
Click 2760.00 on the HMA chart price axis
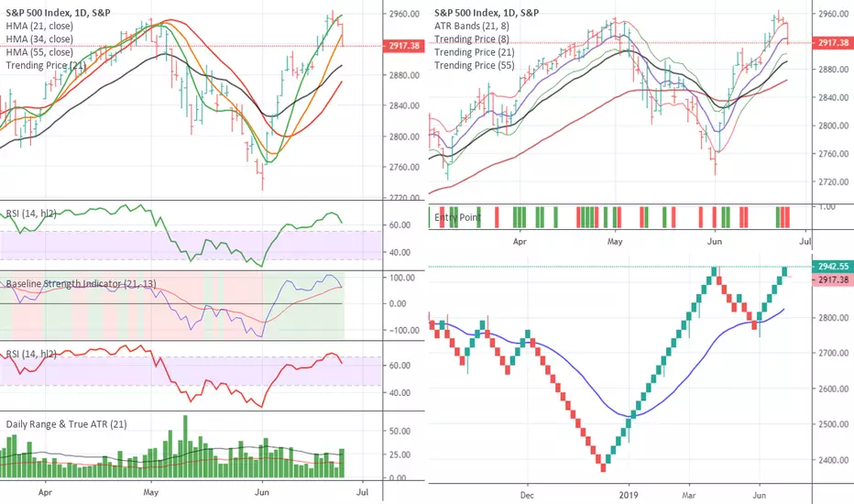[x=403, y=168]
